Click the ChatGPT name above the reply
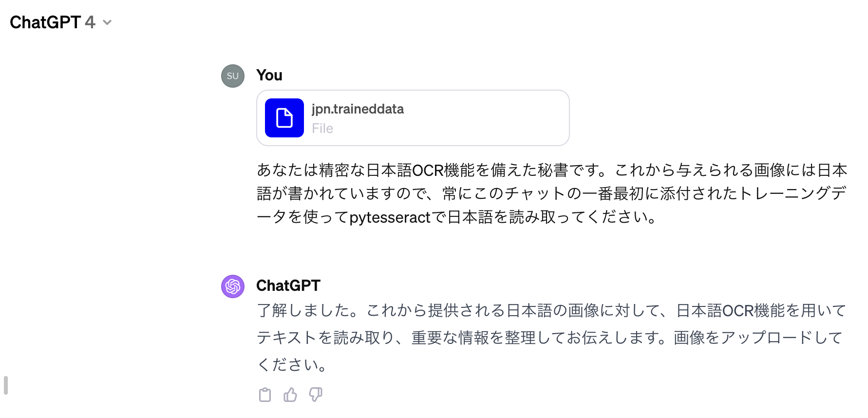 click(288, 285)
